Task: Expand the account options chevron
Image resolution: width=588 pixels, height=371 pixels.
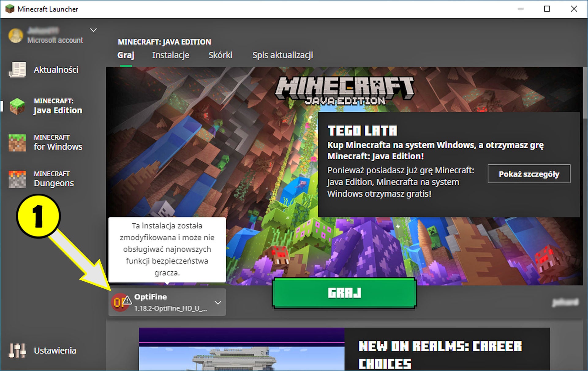Action: pos(93,30)
